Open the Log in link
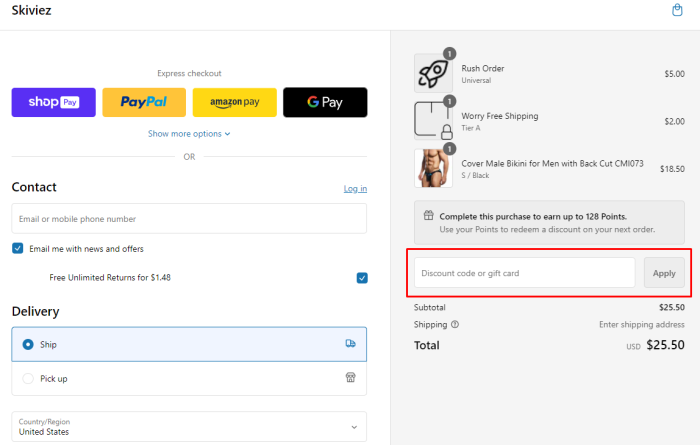Image resolution: width=700 pixels, height=445 pixels. point(355,188)
